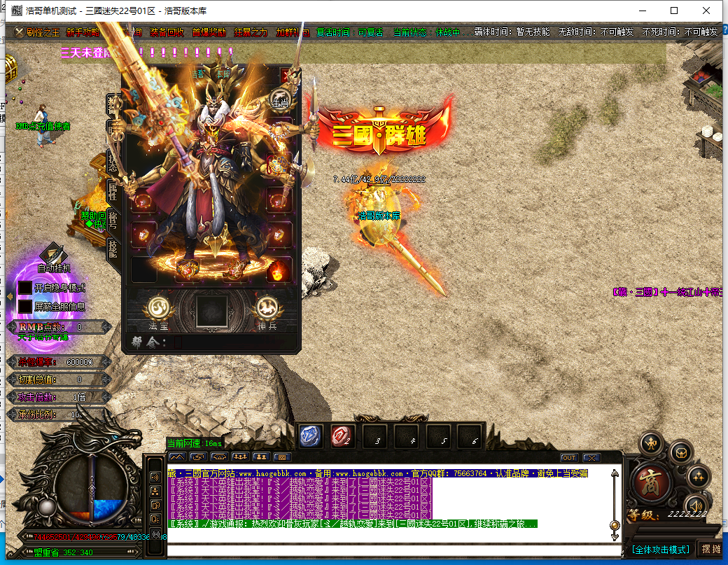Click the second chat toolbar swap icon
The image size is (728, 565).
click(x=198, y=457)
